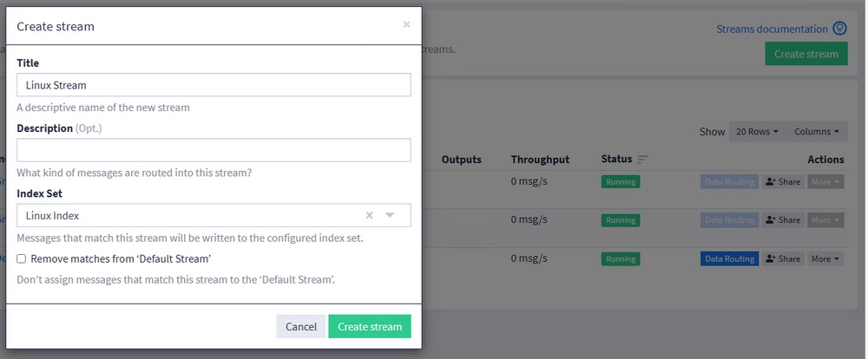This screenshot has width=868, height=359.
Task: Open More menu in the third stream row
Action: pos(825,258)
